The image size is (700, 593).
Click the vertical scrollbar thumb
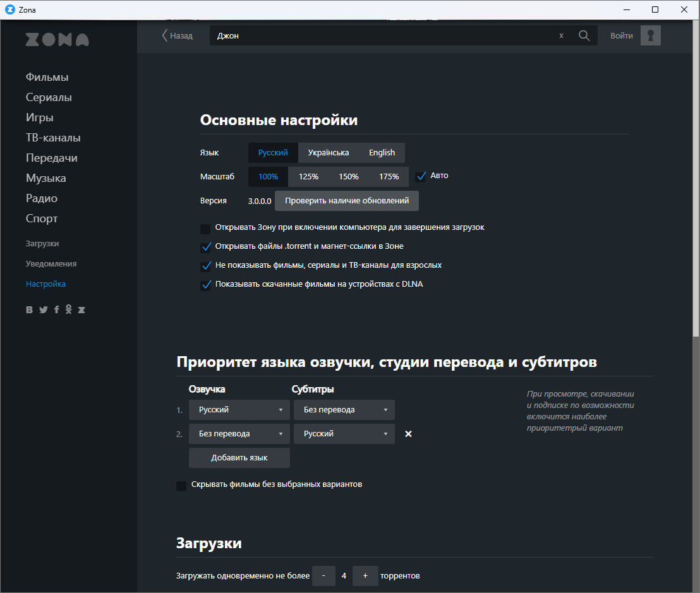[x=696, y=179]
